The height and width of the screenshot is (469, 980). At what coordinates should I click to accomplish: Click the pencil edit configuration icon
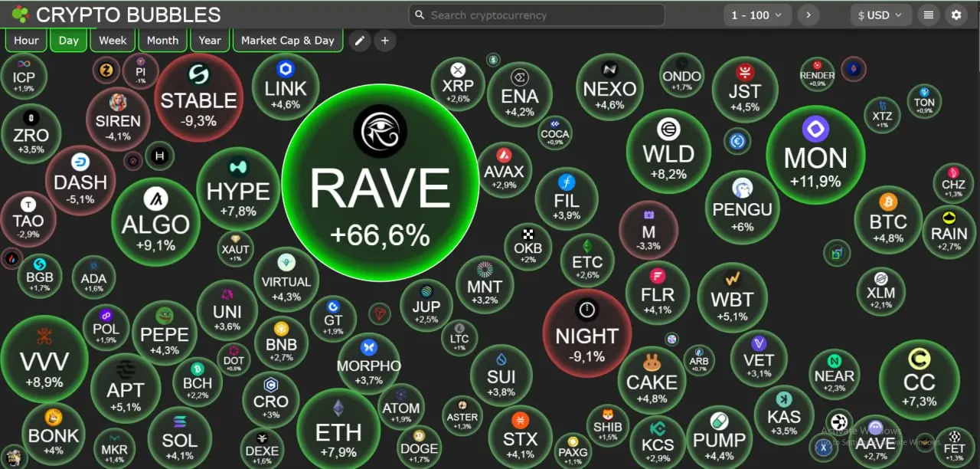coord(360,41)
